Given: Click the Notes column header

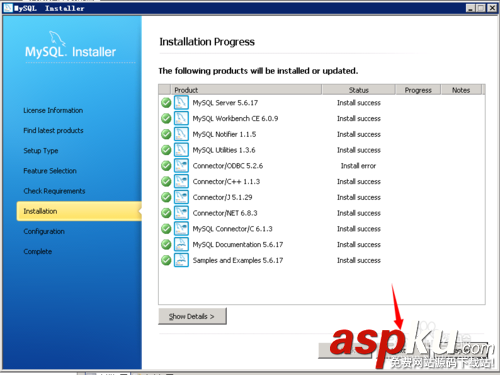Looking at the screenshot, I should [x=461, y=90].
